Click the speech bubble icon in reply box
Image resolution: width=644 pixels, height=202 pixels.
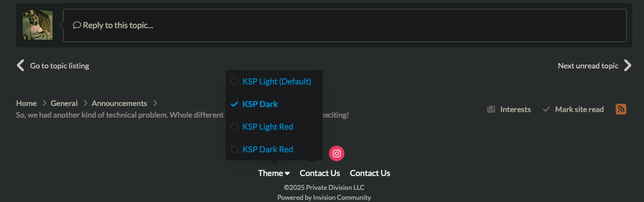(77, 25)
